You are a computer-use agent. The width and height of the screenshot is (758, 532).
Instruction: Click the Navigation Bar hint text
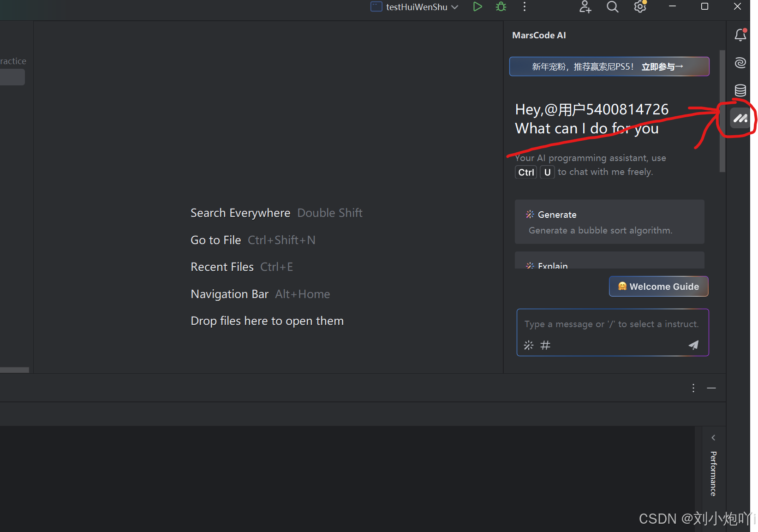click(x=229, y=294)
